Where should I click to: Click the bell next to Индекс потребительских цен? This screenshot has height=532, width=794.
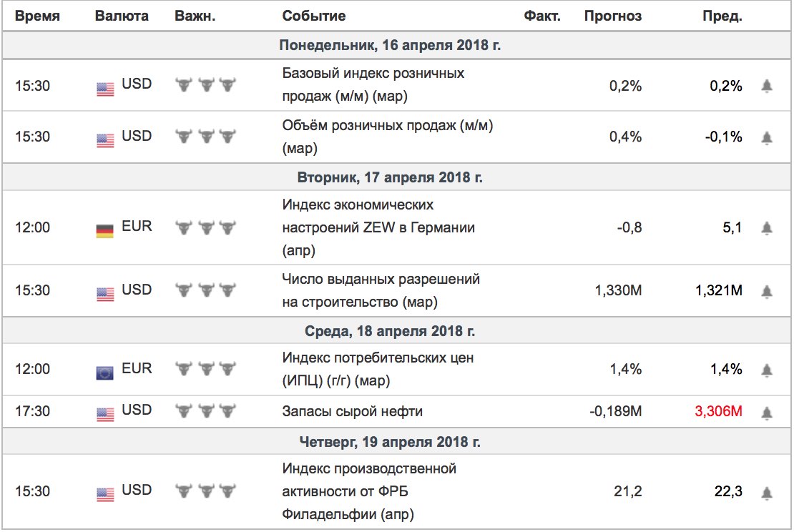767,370
